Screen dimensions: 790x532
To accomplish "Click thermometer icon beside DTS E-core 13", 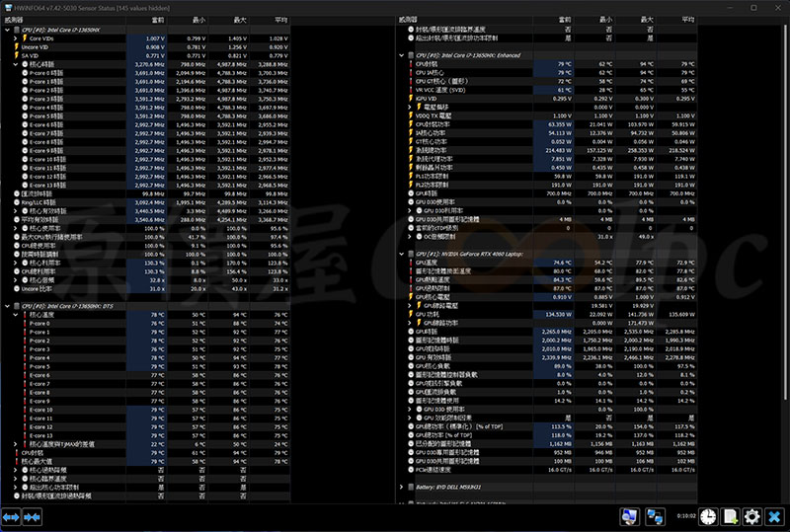I will point(25,435).
